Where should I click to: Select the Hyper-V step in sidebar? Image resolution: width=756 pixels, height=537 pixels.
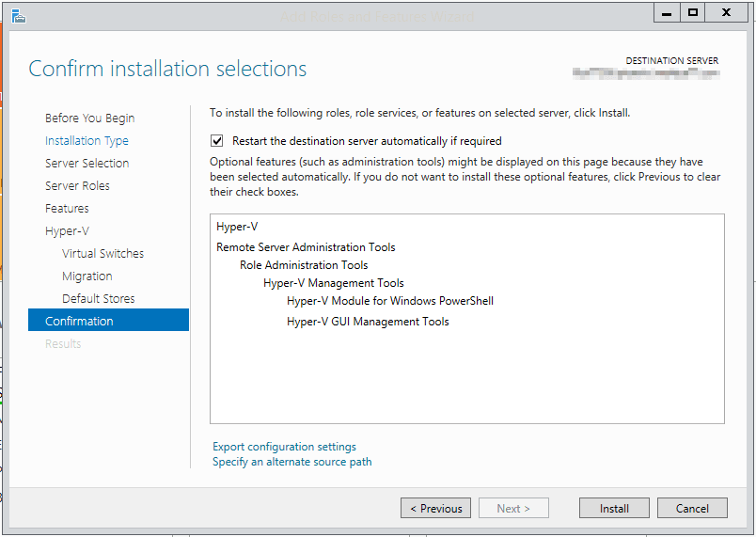click(x=67, y=231)
